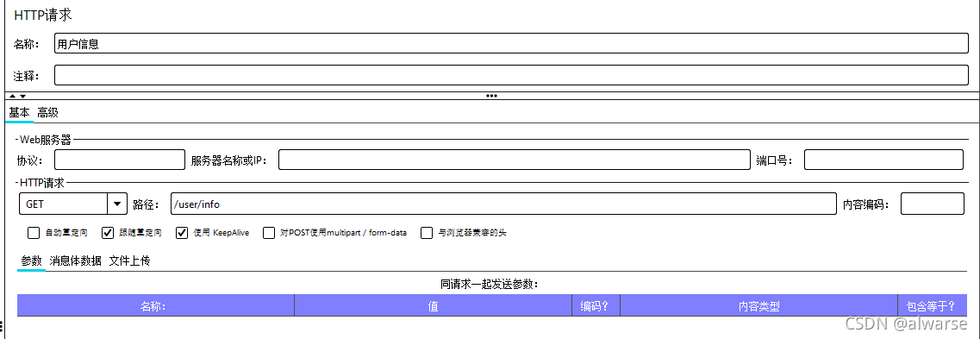Click the 内容类型 column header

(x=758, y=306)
